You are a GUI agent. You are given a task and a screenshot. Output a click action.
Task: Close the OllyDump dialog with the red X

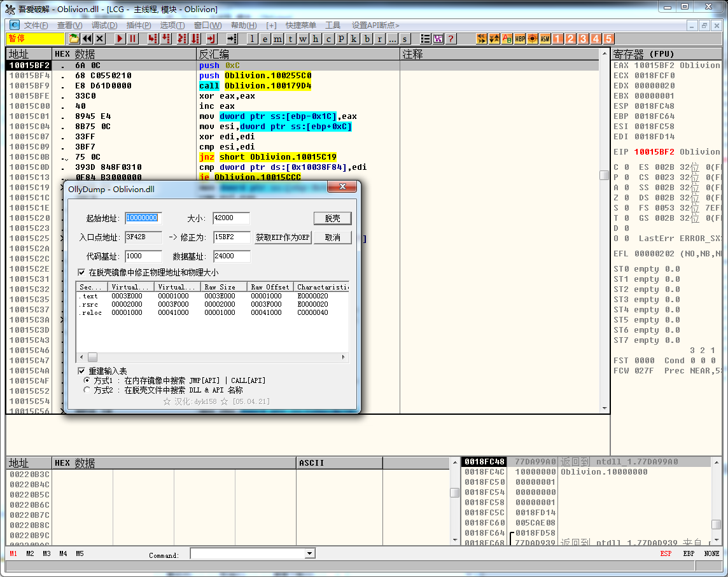click(342, 186)
